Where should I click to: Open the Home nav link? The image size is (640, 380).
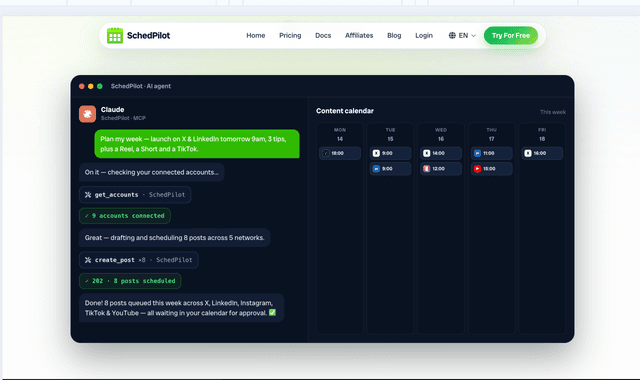(256, 36)
